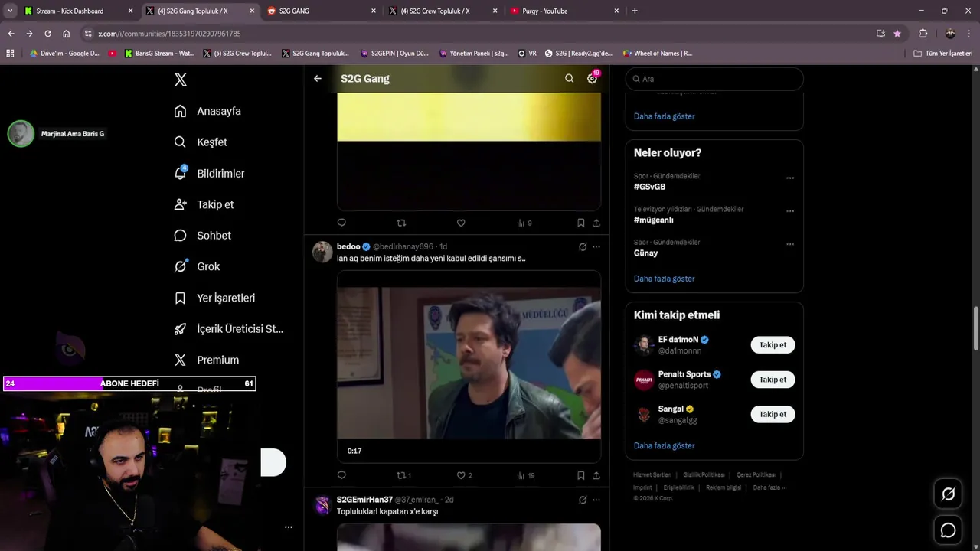Open more options for Günay trend
This screenshot has width=980, height=551.
pyautogui.click(x=790, y=244)
